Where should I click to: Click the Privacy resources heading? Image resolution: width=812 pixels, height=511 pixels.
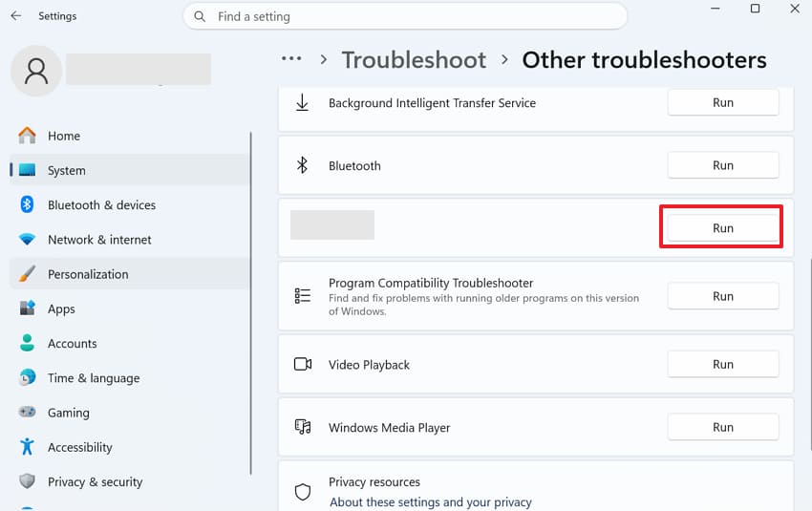click(x=374, y=482)
